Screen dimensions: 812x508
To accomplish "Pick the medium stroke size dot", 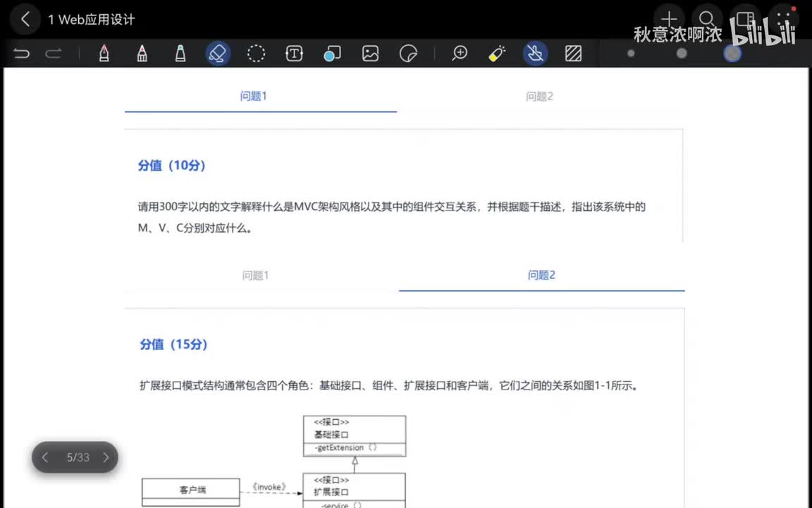I will point(682,54).
